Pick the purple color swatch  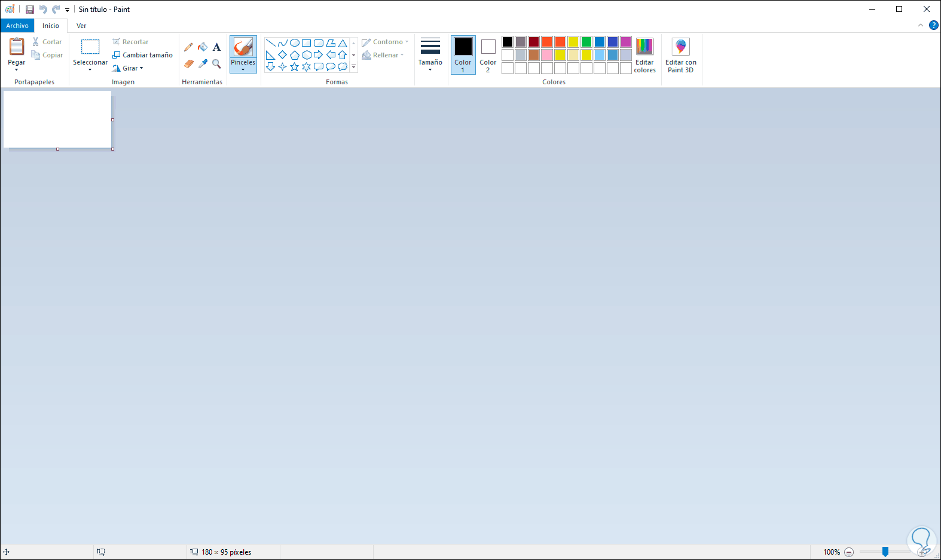tap(626, 42)
